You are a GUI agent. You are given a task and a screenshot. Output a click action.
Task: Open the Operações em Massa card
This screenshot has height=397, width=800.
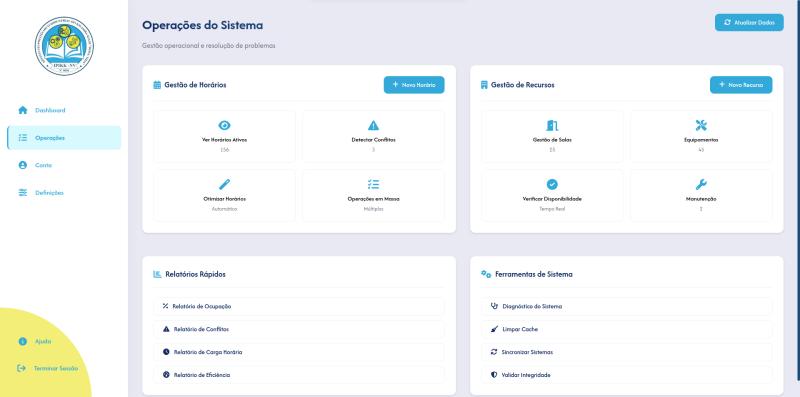373,195
